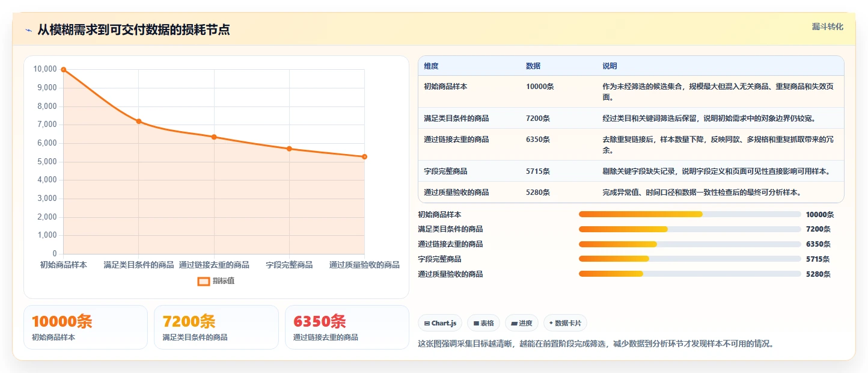Select table cell 6350条

(x=538, y=140)
